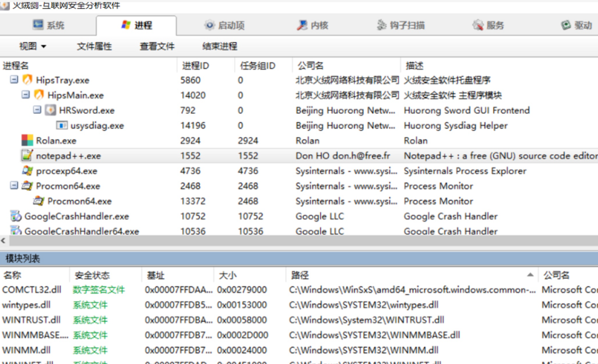Select the procexp64.exe process name
The image size is (598, 364).
coord(66,171)
